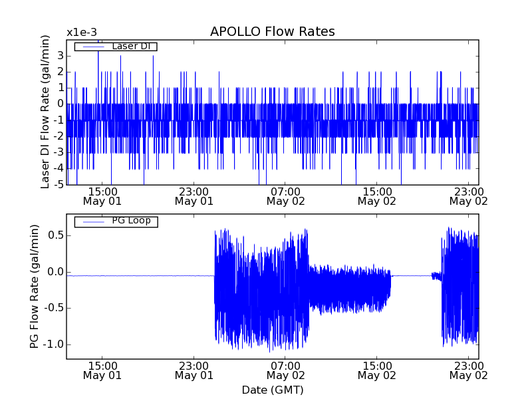Click the -5 tick on the Laser DI y-axis
532x399 pixels.
[59, 184]
